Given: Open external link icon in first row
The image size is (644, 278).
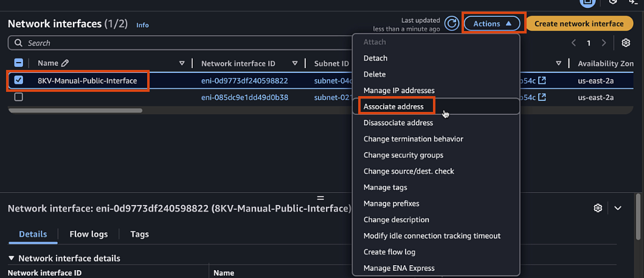Looking at the screenshot, I should tap(542, 80).
